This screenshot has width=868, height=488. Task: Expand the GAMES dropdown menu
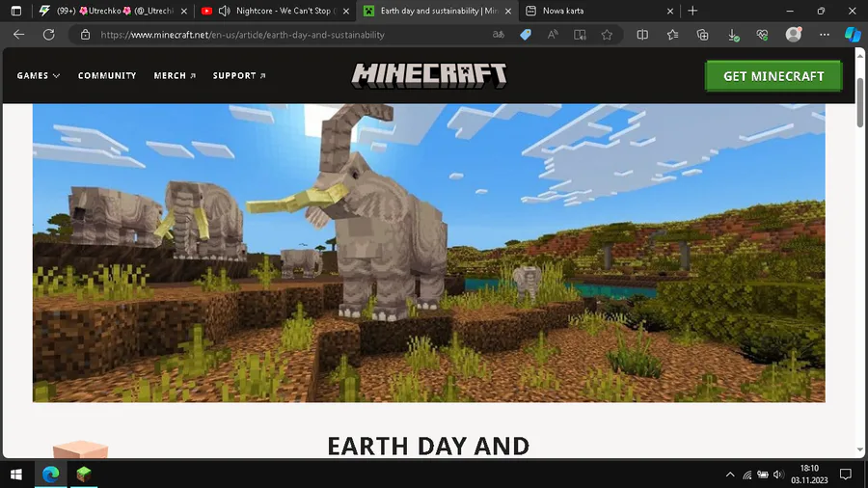[39, 75]
